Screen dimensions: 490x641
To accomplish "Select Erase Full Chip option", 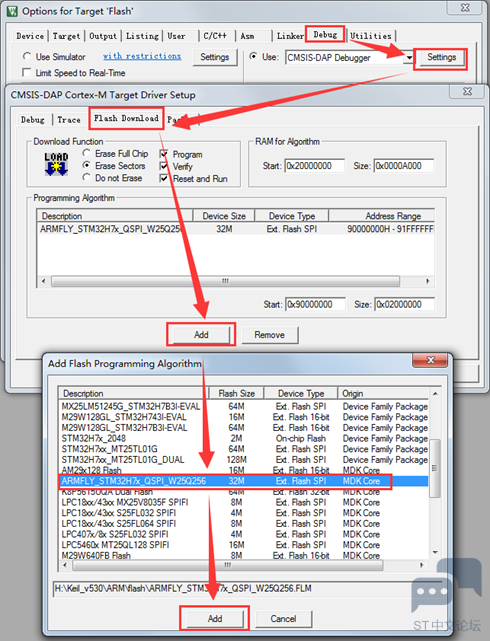I will [x=86, y=153].
